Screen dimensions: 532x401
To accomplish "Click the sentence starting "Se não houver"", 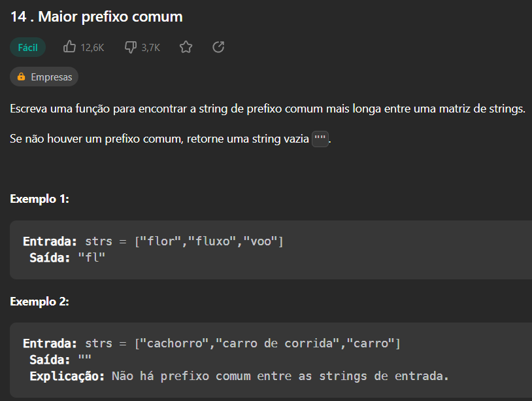I will pyautogui.click(x=161, y=139).
